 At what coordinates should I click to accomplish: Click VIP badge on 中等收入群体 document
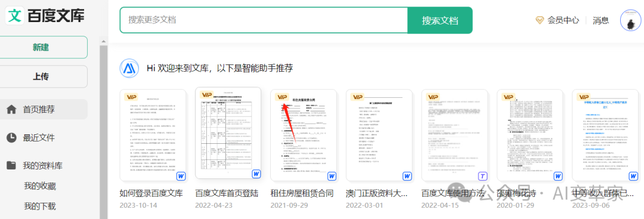tap(584, 97)
